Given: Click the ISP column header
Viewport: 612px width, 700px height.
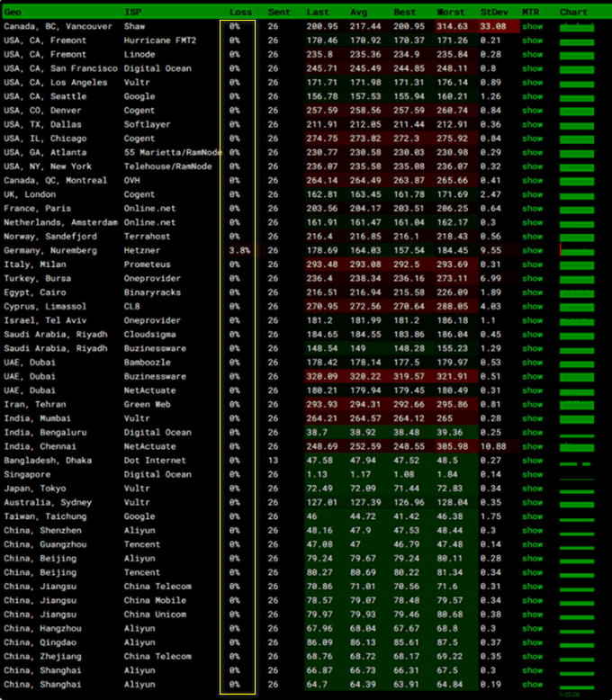Looking at the screenshot, I should [x=132, y=13].
